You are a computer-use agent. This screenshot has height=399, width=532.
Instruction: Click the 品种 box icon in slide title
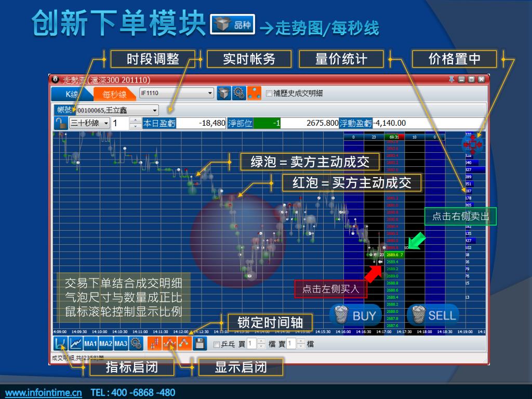[x=233, y=24]
